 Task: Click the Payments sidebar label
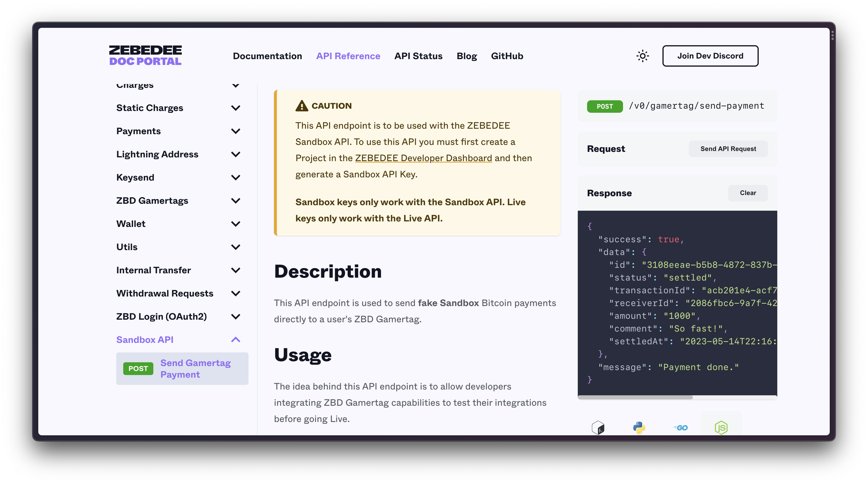point(138,131)
